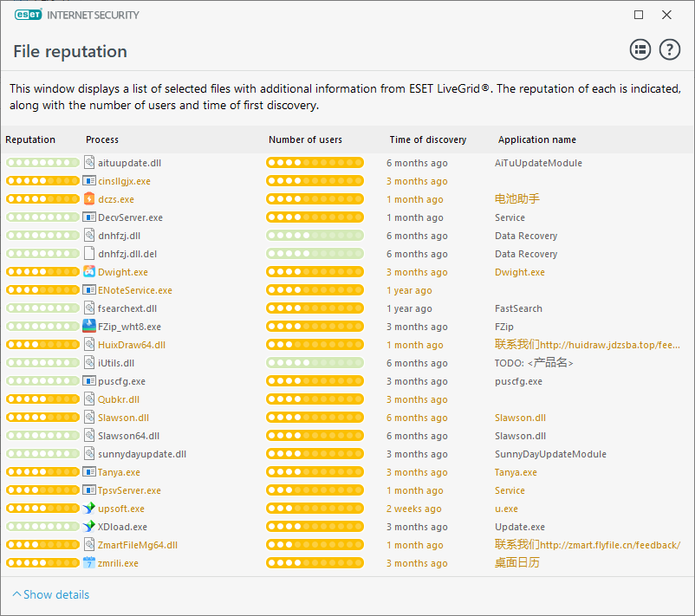This screenshot has width=695, height=616.
Task: Sort by Application name column header
Action: click(x=536, y=139)
